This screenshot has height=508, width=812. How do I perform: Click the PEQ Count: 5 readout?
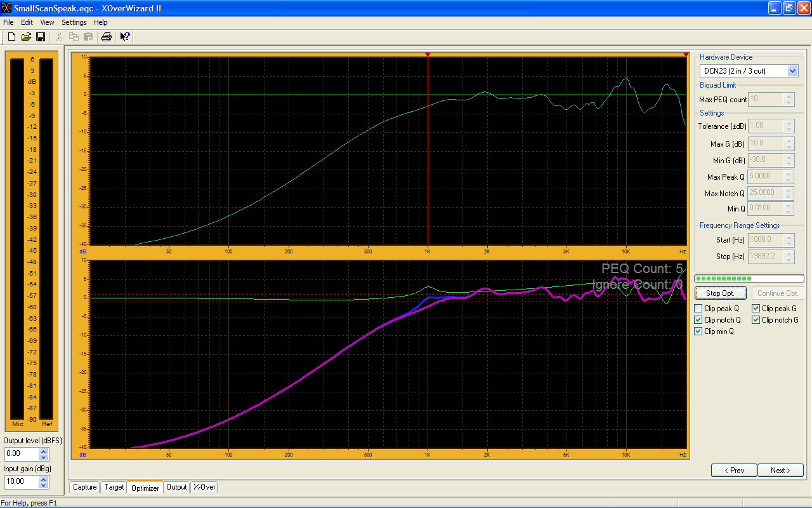coord(642,269)
